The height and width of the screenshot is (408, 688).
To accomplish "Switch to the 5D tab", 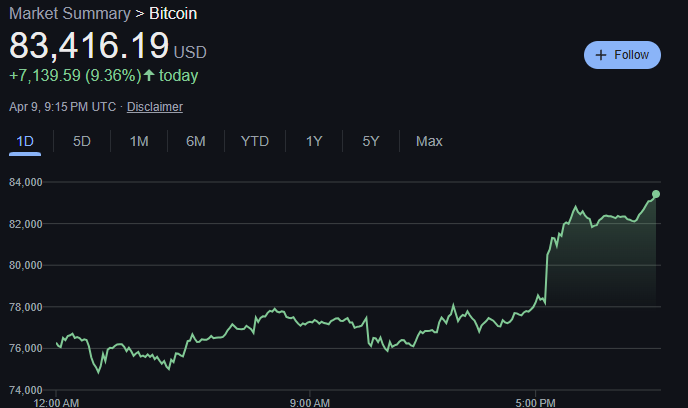I will coord(82,141).
